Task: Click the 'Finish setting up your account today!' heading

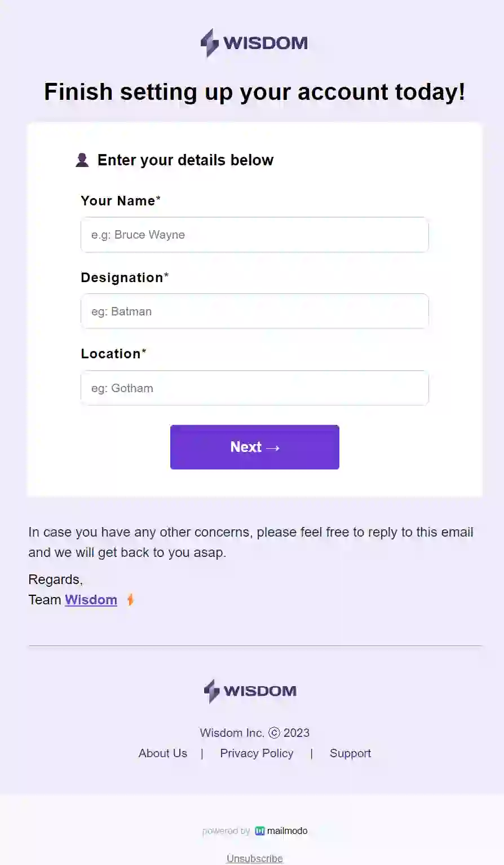Action: pos(254,91)
